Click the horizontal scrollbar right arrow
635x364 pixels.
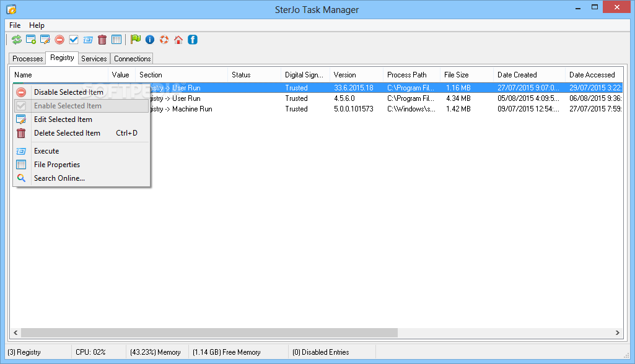[617, 333]
